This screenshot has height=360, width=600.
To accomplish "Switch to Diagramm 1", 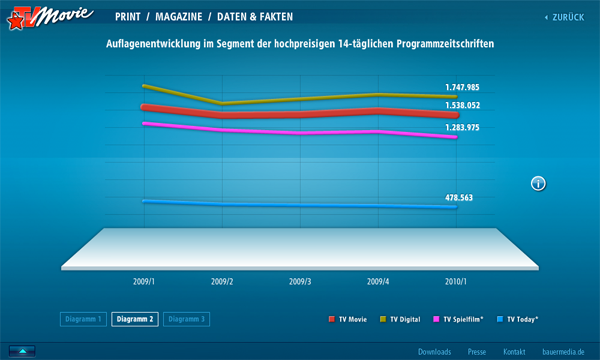I will pyautogui.click(x=83, y=319).
